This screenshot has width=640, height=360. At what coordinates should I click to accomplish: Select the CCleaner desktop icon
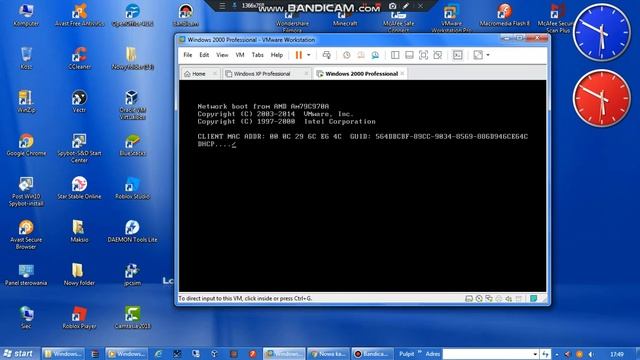[79, 58]
